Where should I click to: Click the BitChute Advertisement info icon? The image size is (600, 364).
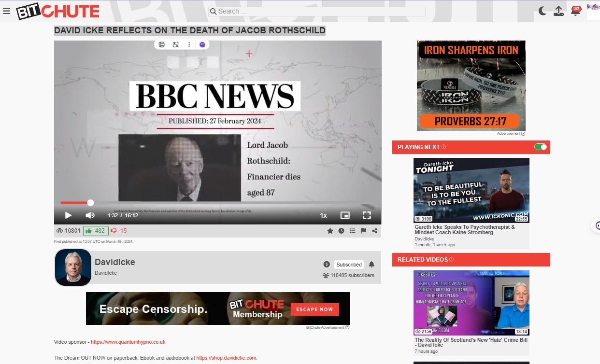click(x=347, y=327)
